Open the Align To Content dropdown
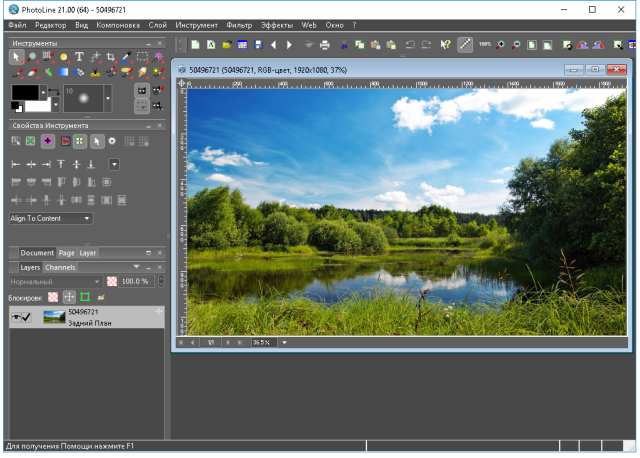This screenshot has width=640, height=458. coord(52,218)
